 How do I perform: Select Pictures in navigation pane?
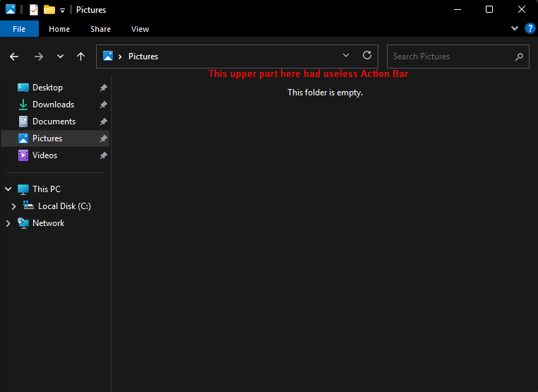click(55, 138)
